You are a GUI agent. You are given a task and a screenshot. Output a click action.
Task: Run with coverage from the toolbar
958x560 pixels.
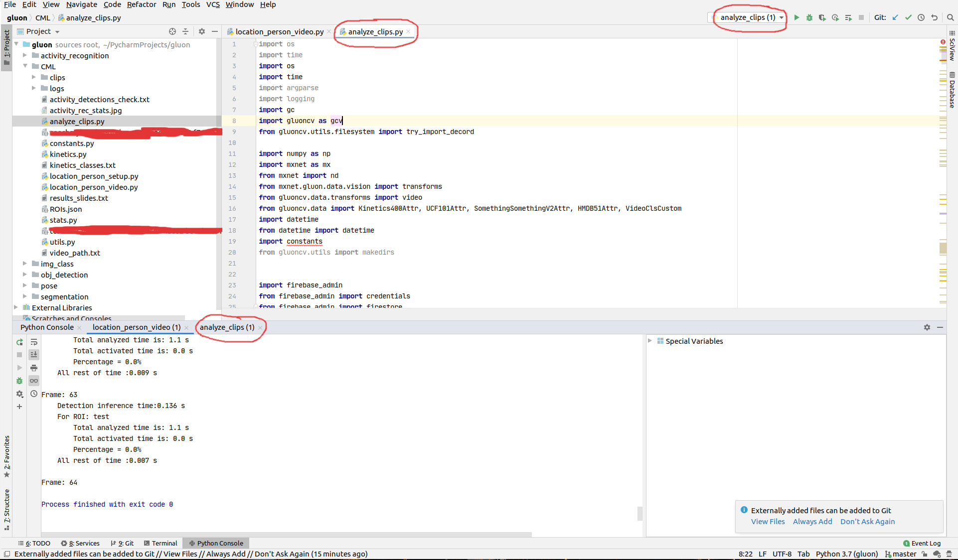(x=822, y=17)
